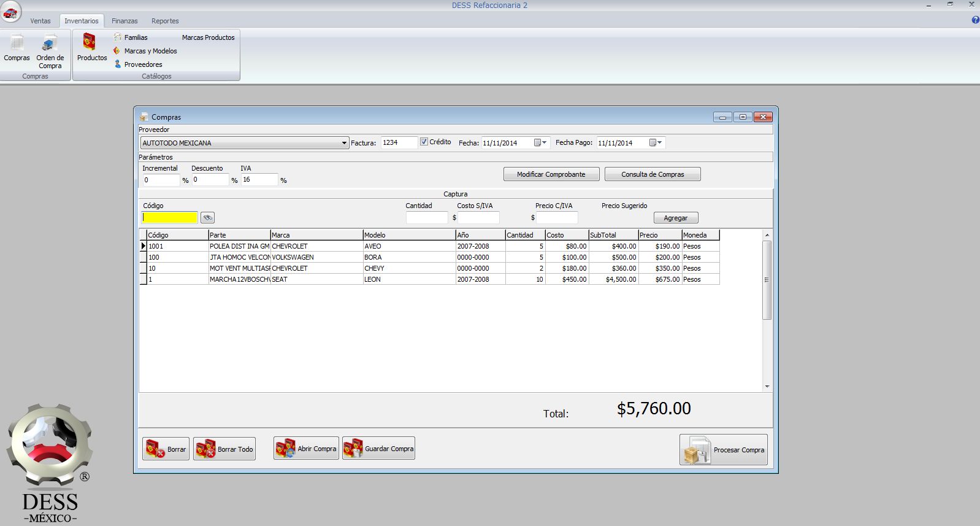Click the Parte column header

(x=239, y=235)
